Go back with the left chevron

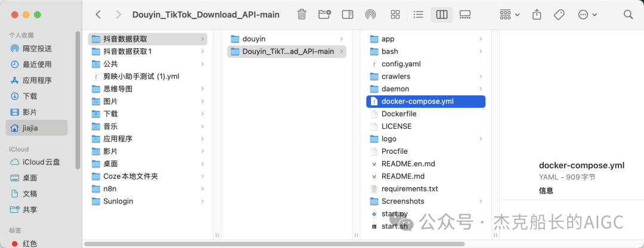pos(98,15)
